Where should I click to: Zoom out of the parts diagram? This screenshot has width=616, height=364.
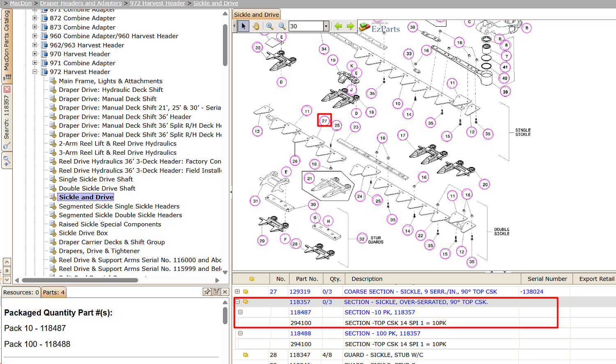click(x=282, y=26)
